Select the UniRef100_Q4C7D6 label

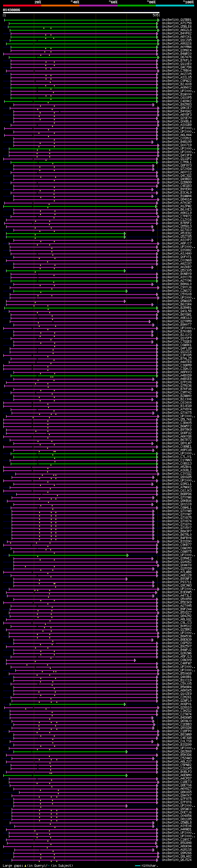pos(176,67)
